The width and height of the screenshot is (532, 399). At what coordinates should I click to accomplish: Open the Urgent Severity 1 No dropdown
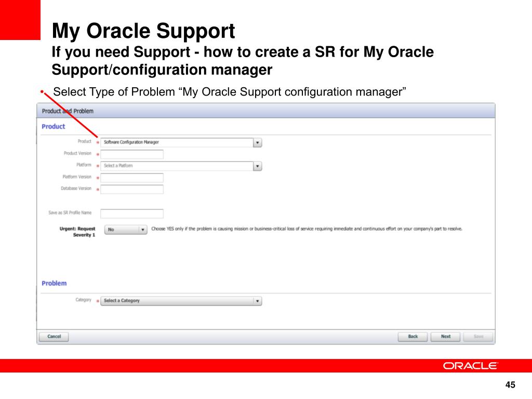click(126, 230)
